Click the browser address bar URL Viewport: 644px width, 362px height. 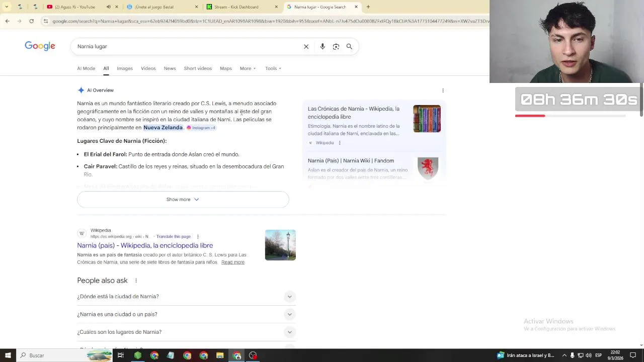click(x=269, y=21)
